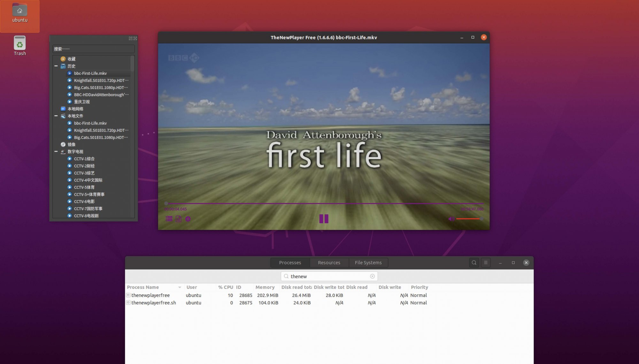Image resolution: width=639 pixels, height=364 pixels.
Task: Sort by Memory column header
Action: click(265, 287)
